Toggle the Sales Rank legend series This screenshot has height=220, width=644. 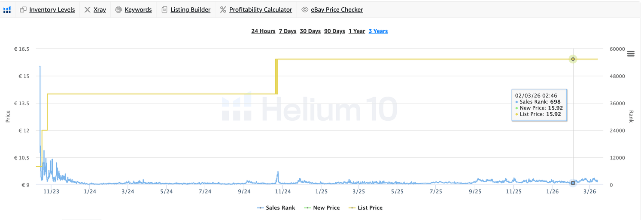pos(276,208)
